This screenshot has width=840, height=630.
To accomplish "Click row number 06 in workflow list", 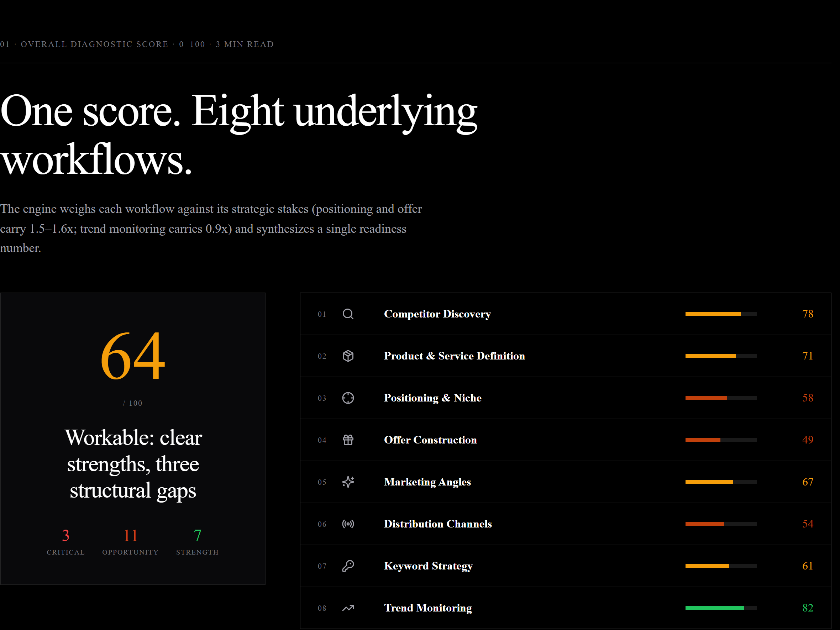I will tap(322, 524).
